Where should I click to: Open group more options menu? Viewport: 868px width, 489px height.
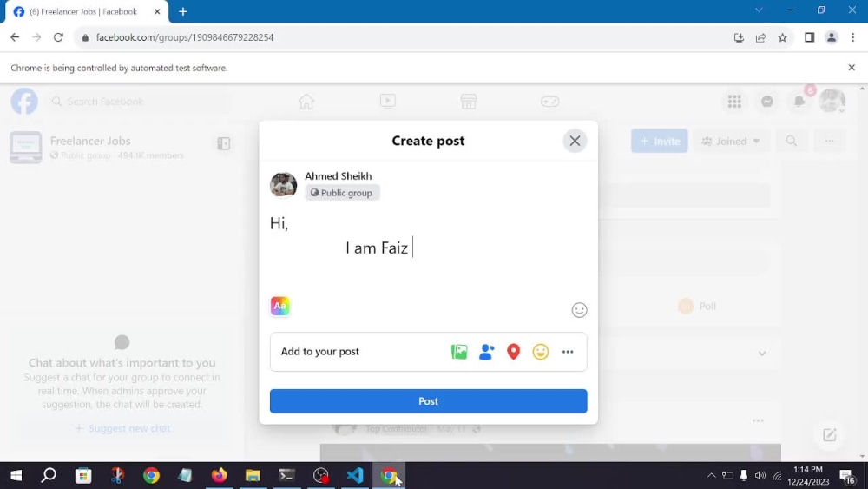(x=829, y=142)
